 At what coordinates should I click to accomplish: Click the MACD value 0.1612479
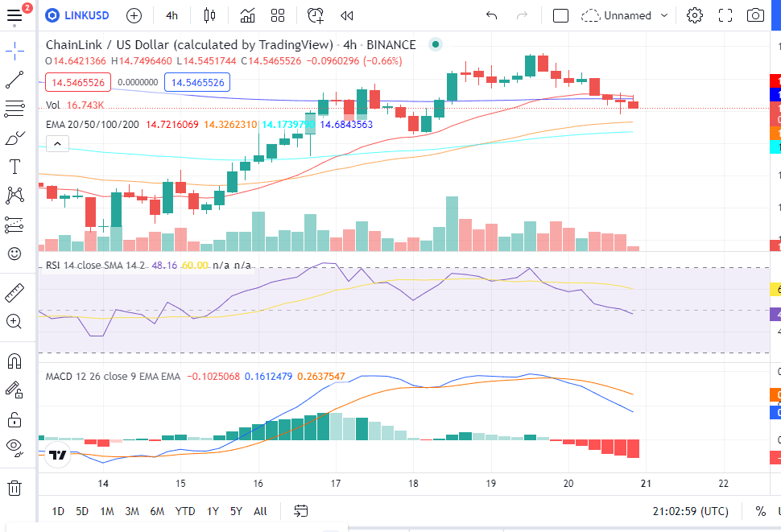268,376
